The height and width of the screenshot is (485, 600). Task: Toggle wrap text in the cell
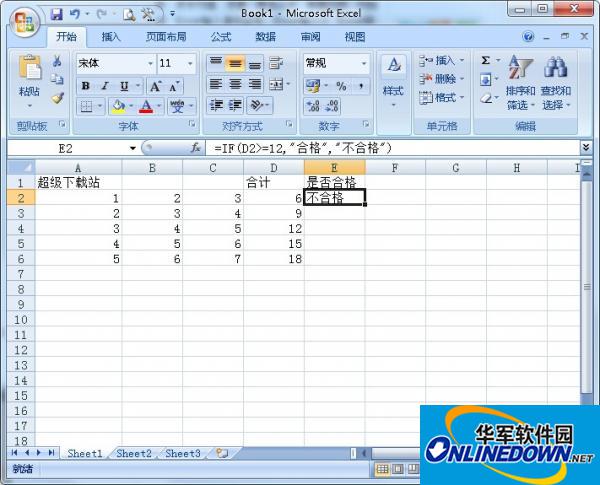coord(276,64)
